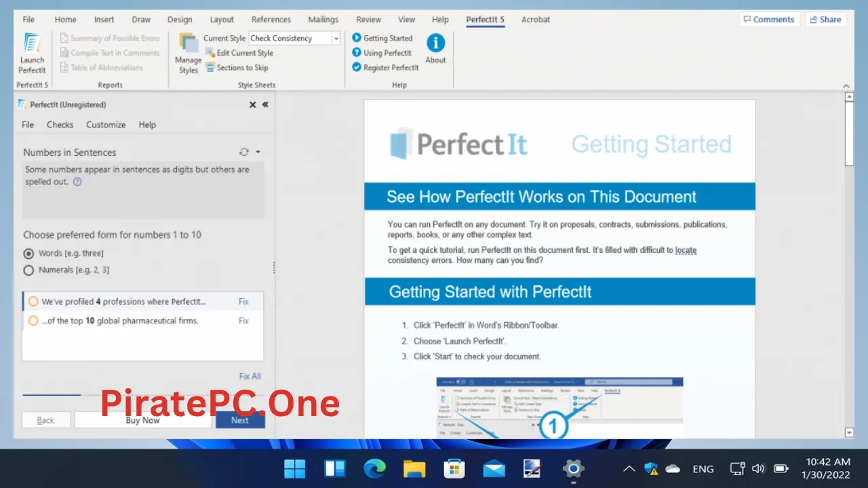The width and height of the screenshot is (868, 488).
Task: Open the Review ribbon tab
Action: point(369,20)
